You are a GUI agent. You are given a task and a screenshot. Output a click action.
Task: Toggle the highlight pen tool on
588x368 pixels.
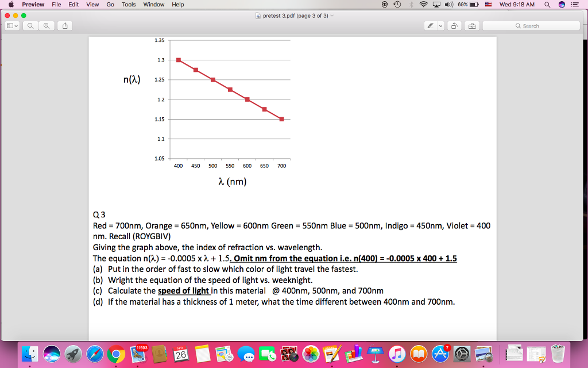click(x=431, y=26)
